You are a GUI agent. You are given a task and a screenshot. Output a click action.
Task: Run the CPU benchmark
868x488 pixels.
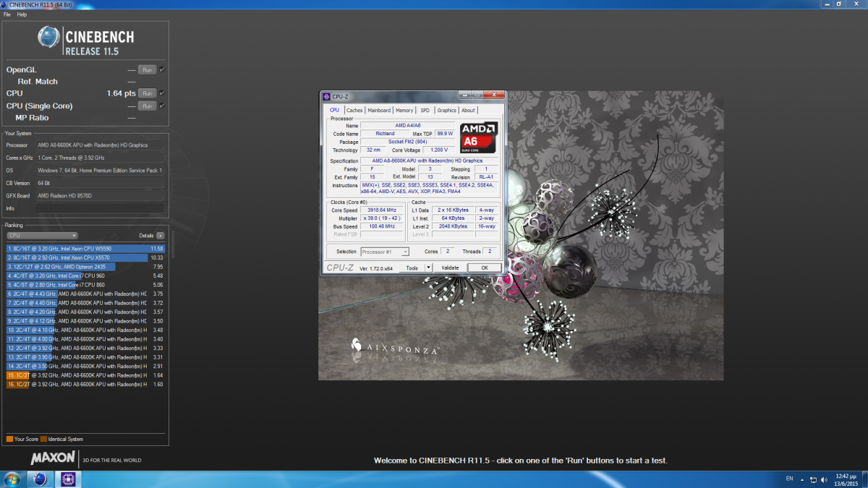[147, 93]
